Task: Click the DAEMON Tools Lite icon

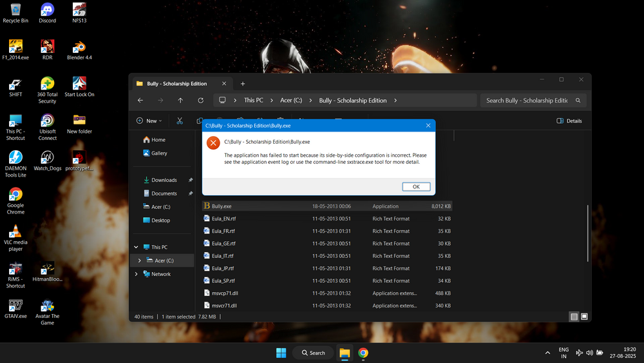Action: click(x=15, y=158)
